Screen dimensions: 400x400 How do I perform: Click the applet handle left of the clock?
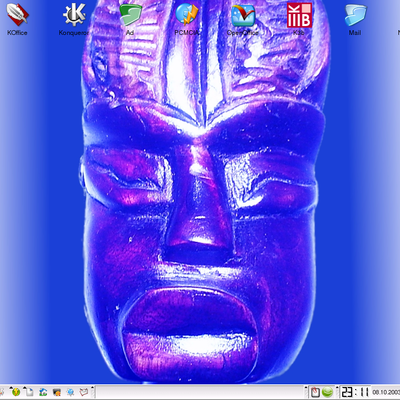(337, 392)
